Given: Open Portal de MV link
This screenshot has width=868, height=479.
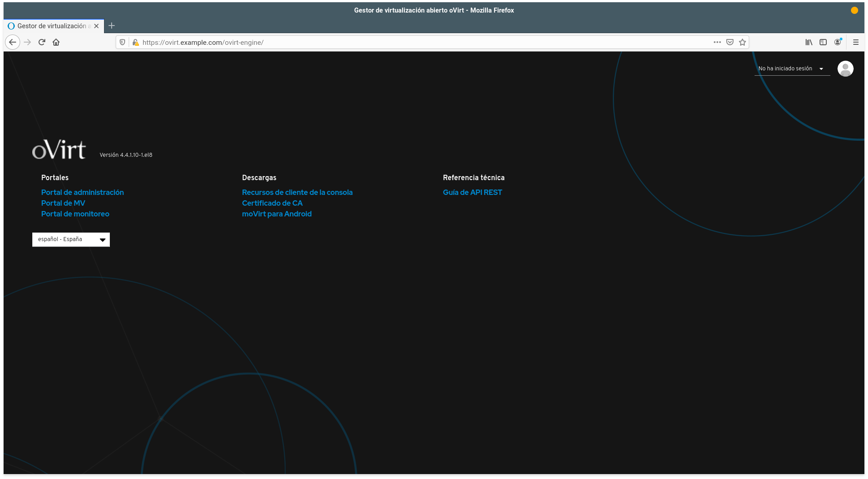Looking at the screenshot, I should pyautogui.click(x=63, y=203).
